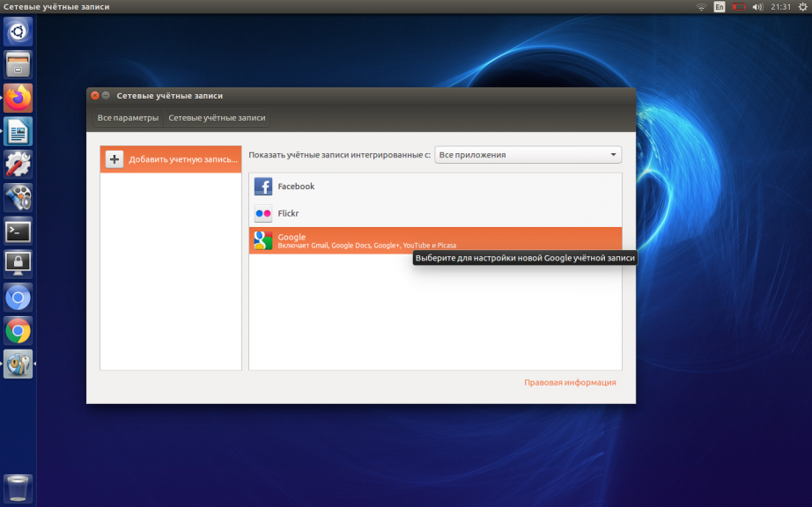Open Firefox from the launcher
The image size is (812, 507).
[x=18, y=98]
